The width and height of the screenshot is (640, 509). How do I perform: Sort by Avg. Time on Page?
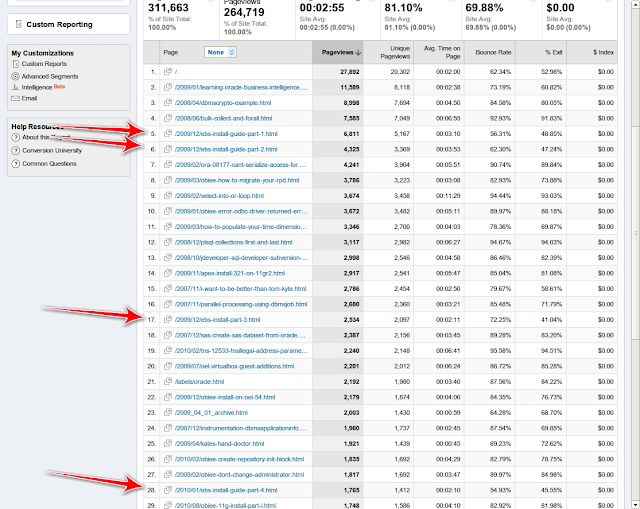[439, 52]
